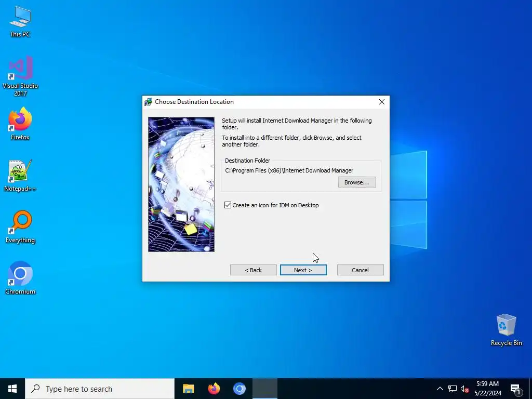Click the globe artwork in the installer

(x=181, y=184)
